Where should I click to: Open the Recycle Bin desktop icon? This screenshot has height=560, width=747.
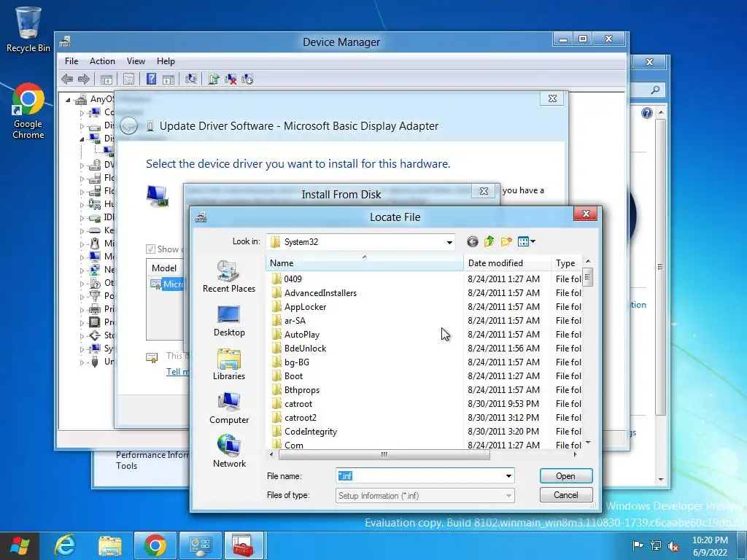pyautogui.click(x=28, y=29)
